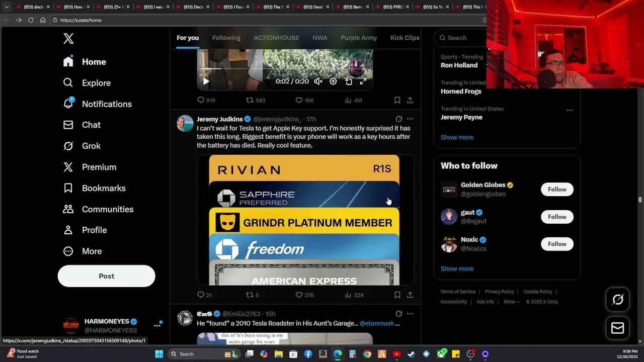Open the more menu on Jeremy Judkins' post
Image resolution: width=644 pixels, height=362 pixels.
click(x=410, y=119)
